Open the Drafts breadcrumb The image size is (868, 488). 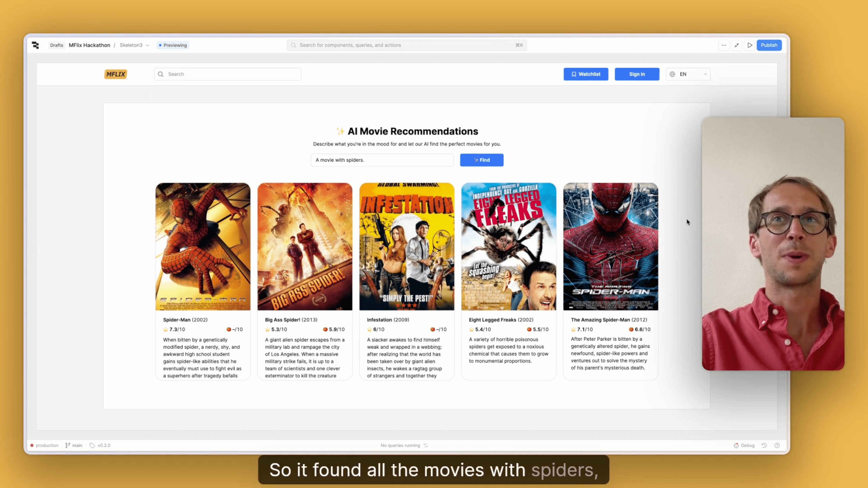57,45
